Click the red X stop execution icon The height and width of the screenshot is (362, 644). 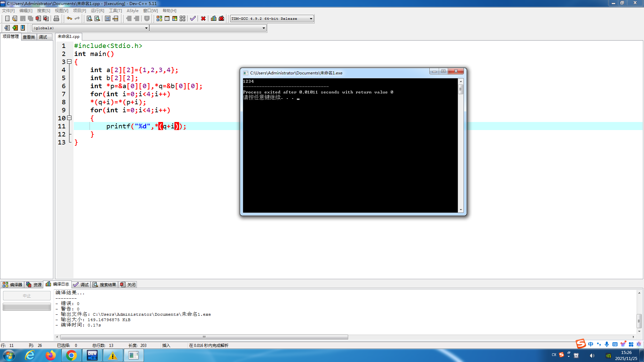pos(203,18)
